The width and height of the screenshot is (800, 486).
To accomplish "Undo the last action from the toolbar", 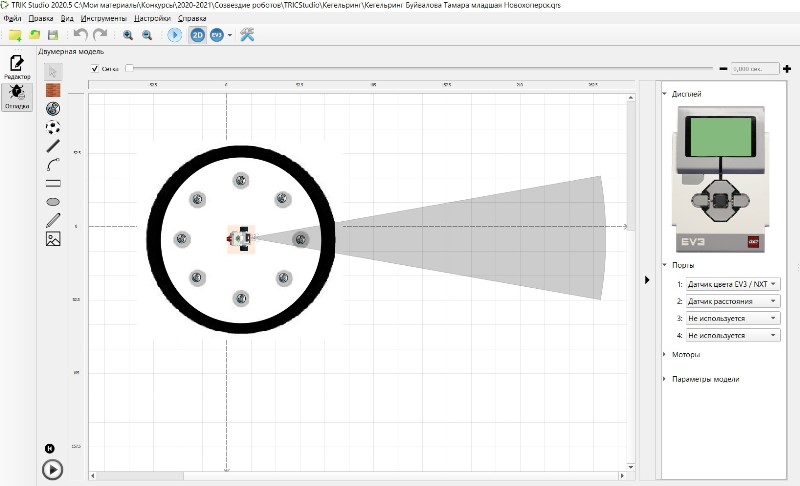I will (x=81, y=35).
